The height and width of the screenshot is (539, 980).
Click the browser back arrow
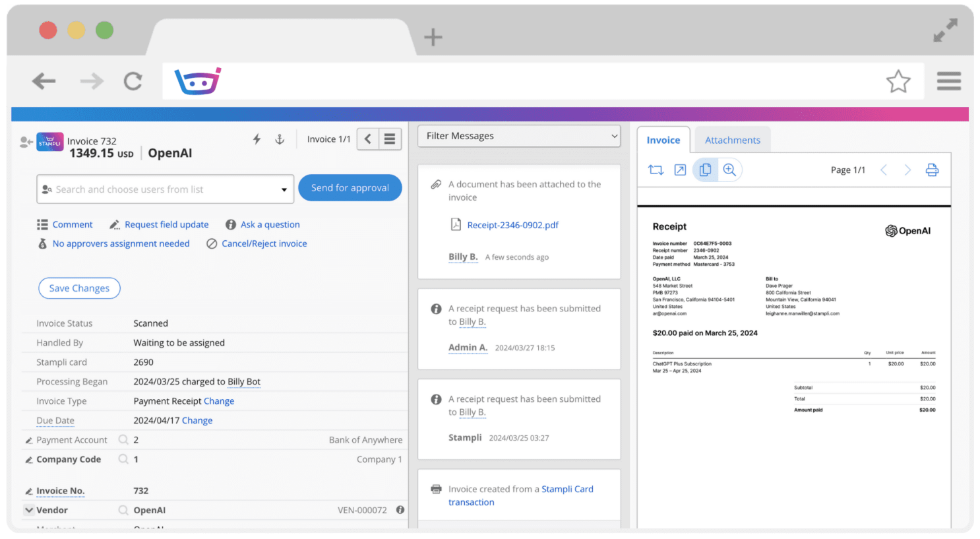click(x=44, y=81)
